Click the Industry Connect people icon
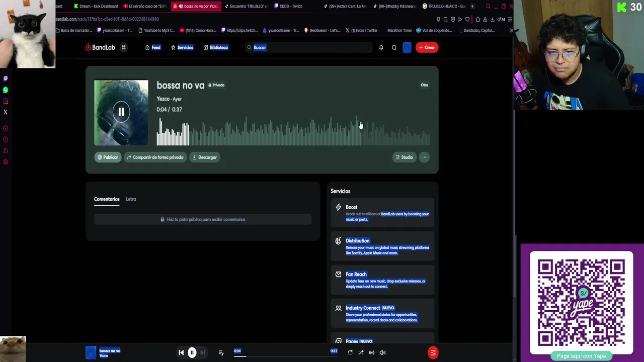The width and height of the screenshot is (644, 362). (x=338, y=308)
